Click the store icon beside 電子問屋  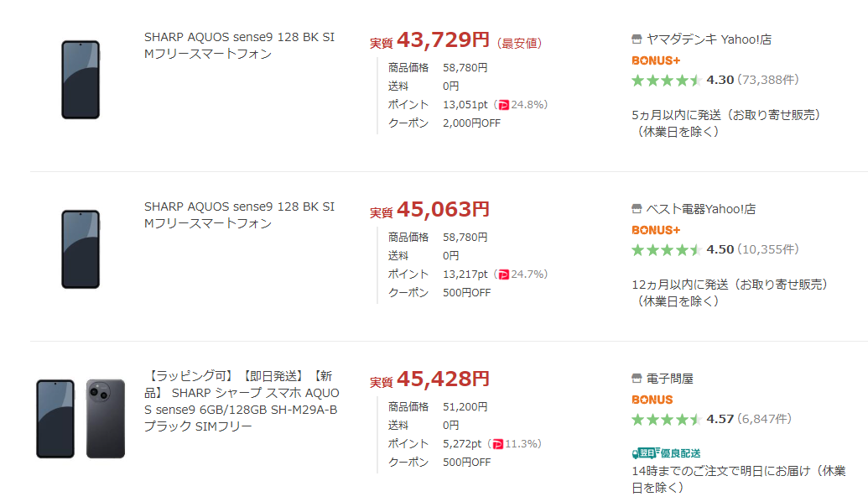pos(637,379)
